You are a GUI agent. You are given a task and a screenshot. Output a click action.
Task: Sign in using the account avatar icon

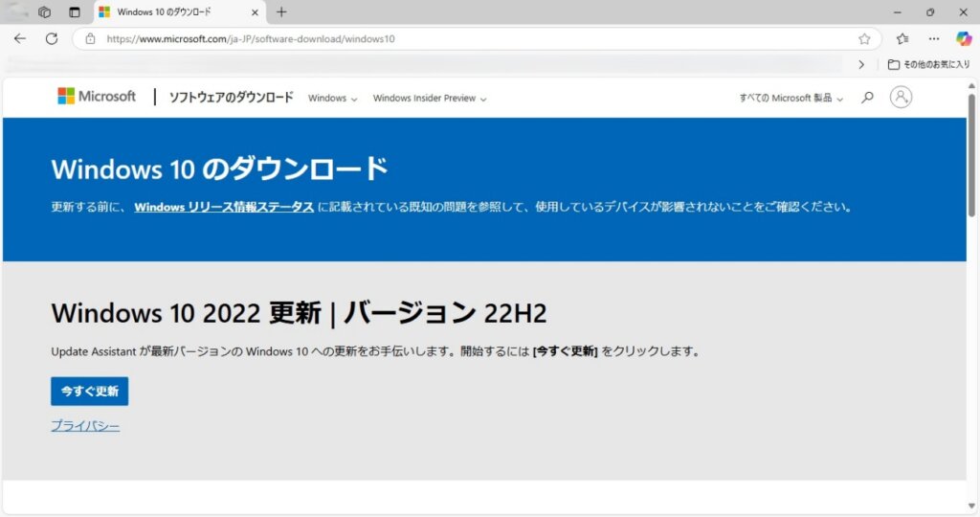tap(901, 98)
